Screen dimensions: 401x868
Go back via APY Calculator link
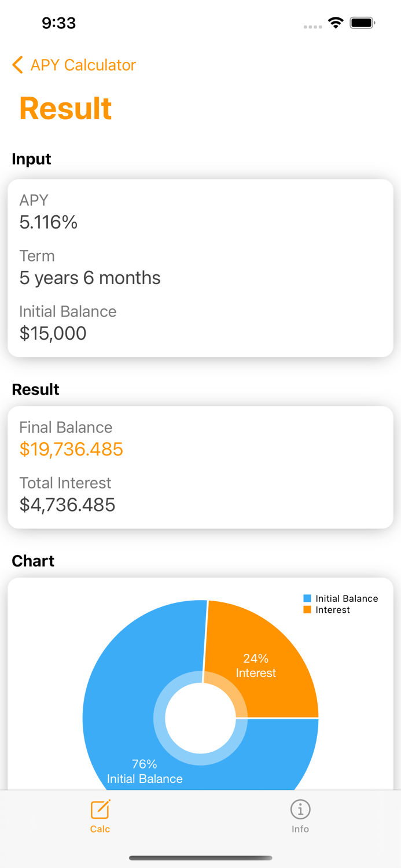coord(82,65)
